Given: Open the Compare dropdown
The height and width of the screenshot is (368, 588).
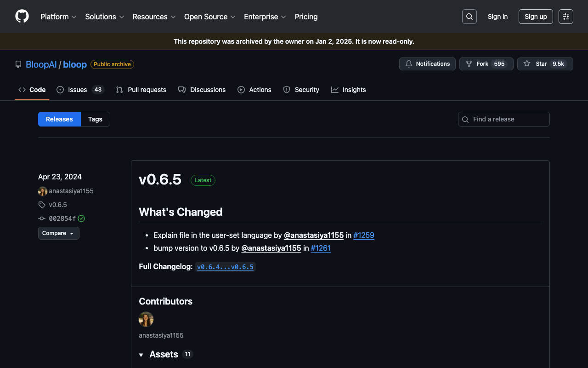Looking at the screenshot, I should pyautogui.click(x=58, y=233).
